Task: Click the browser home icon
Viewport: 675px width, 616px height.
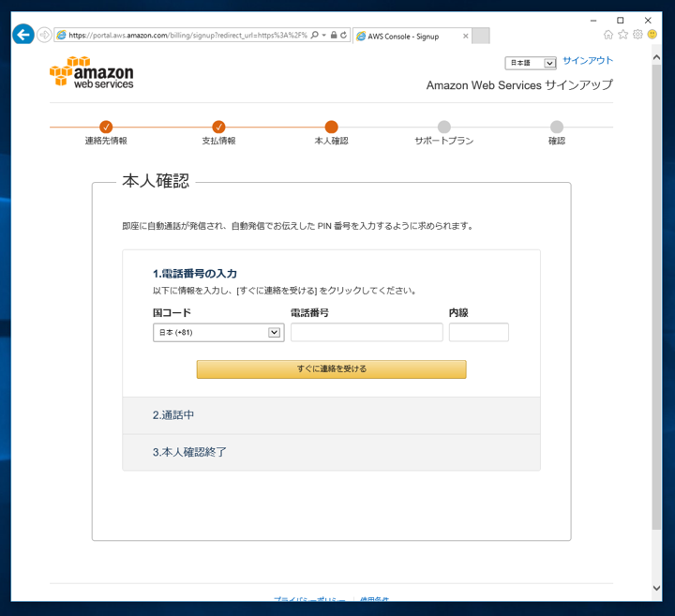Action: click(608, 35)
